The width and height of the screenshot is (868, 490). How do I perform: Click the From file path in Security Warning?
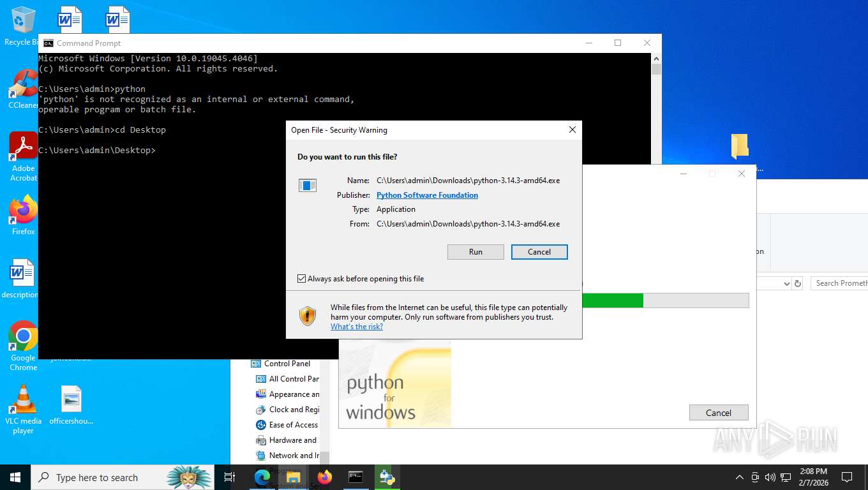[468, 224]
